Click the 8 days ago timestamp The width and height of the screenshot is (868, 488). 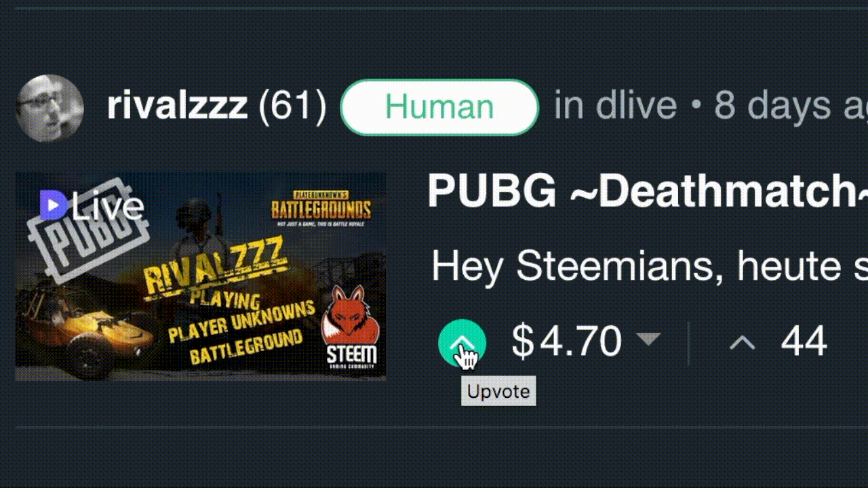[791, 106]
